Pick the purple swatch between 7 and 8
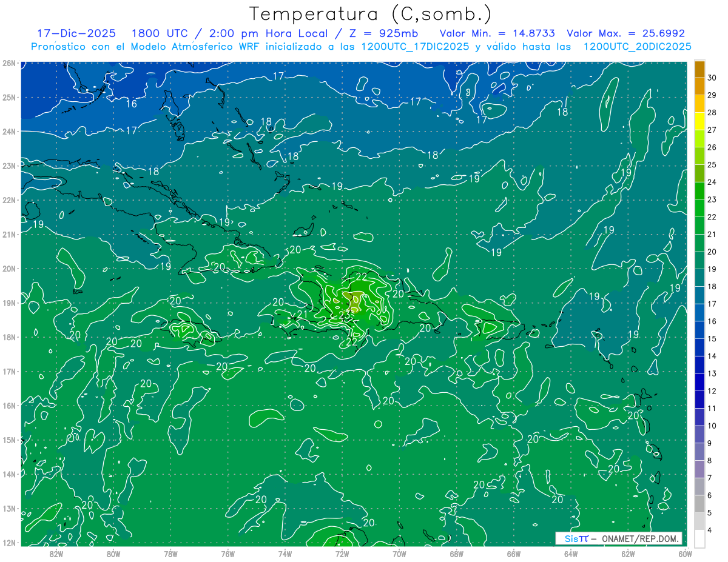Viewport: 728px width, 562px height. click(x=699, y=469)
